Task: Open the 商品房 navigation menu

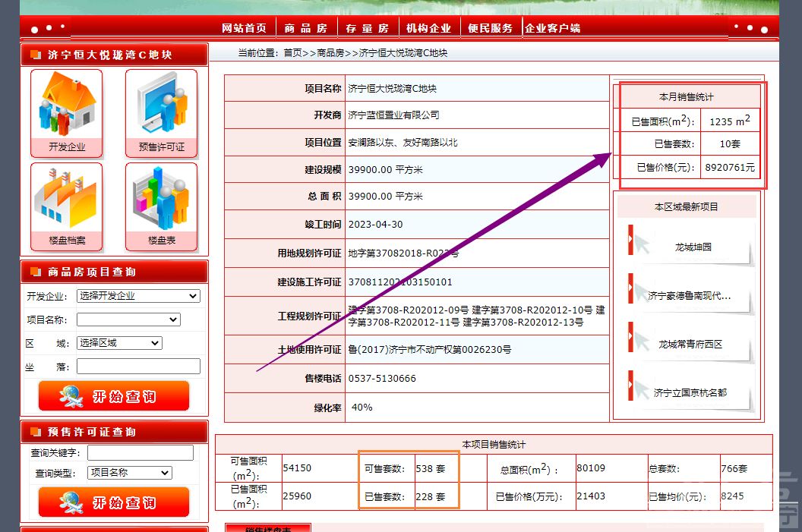Action: click(x=306, y=27)
